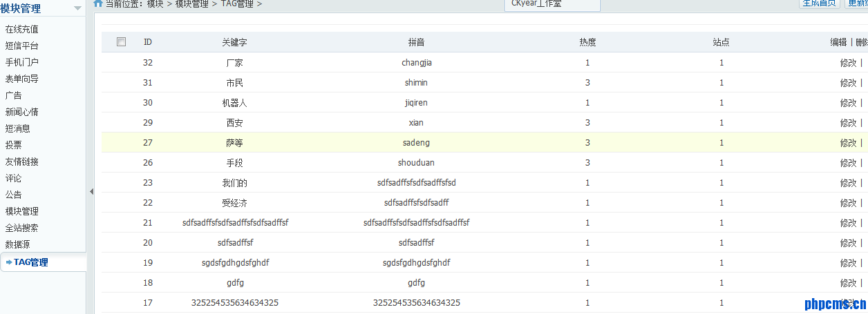Open 在线充值 in the sidebar
The image size is (868, 314).
click(x=22, y=29)
